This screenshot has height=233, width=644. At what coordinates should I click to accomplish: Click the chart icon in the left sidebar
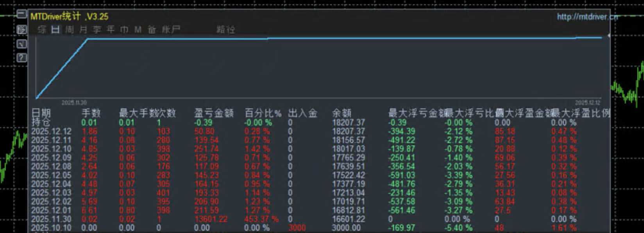(21, 44)
